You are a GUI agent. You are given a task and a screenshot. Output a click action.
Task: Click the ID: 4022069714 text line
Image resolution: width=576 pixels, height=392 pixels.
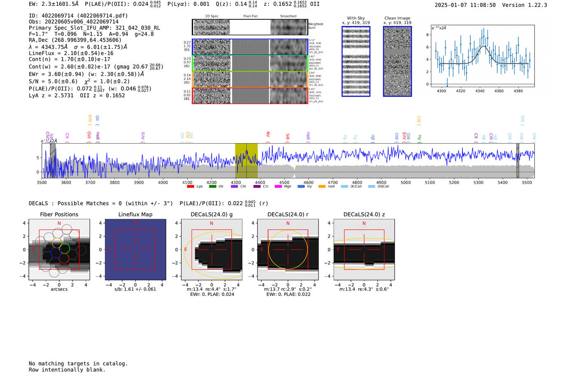pyautogui.click(x=78, y=16)
